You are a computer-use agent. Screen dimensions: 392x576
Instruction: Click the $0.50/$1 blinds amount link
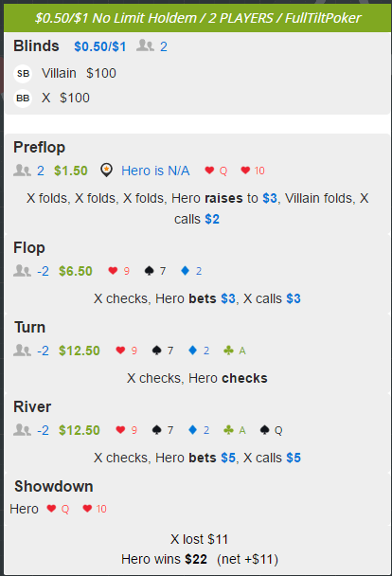coord(99,46)
